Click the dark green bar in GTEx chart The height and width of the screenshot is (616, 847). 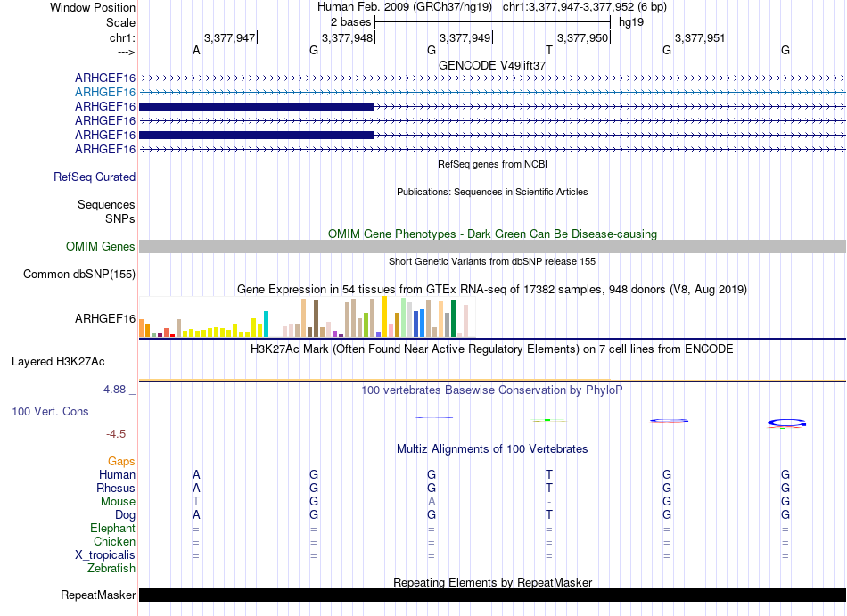(453, 318)
